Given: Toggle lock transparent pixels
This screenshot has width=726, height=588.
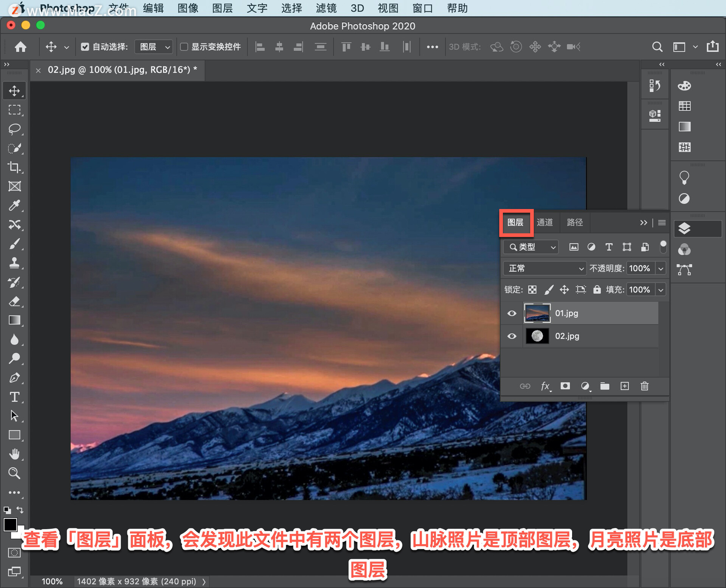Looking at the screenshot, I should (x=532, y=289).
